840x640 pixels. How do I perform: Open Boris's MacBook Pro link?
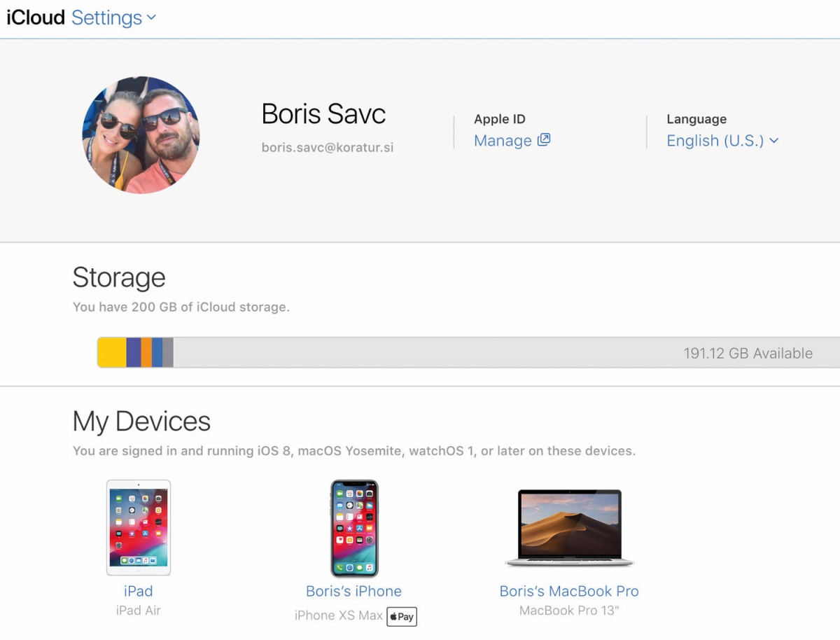[569, 591]
